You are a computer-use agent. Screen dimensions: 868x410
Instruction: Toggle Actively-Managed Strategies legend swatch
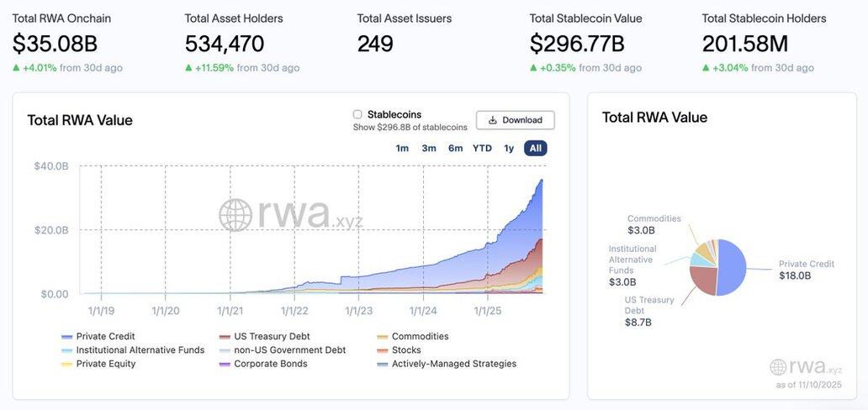pos(383,364)
